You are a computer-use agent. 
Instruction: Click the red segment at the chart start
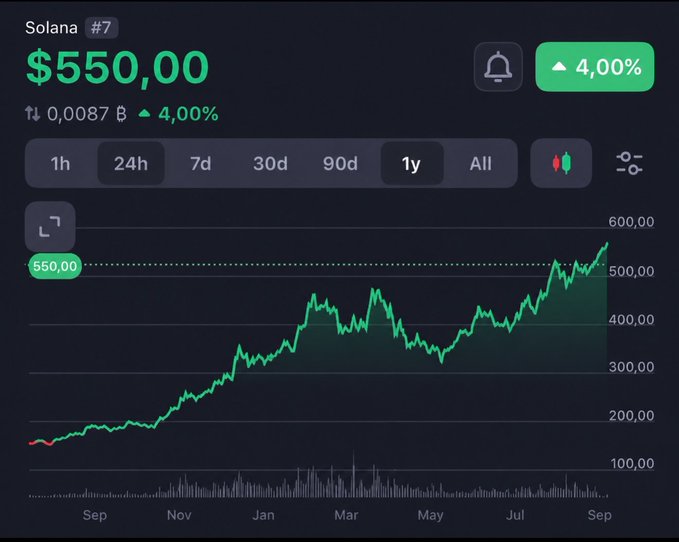[41, 442]
